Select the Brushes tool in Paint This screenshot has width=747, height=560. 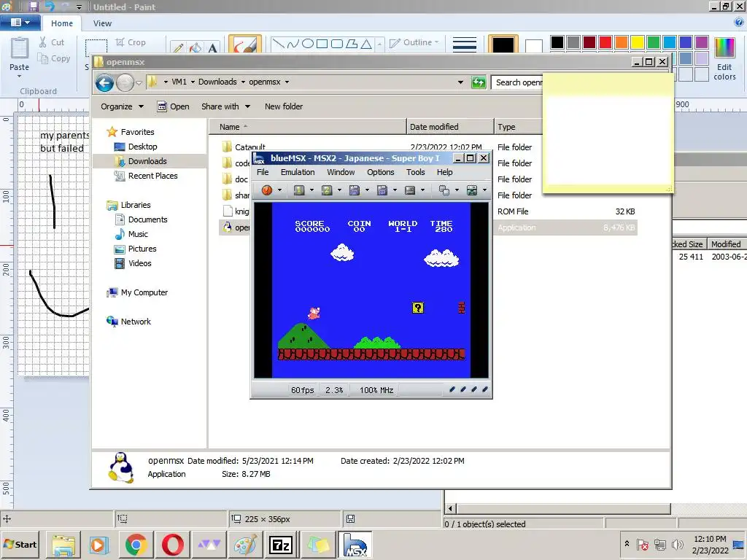click(245, 44)
